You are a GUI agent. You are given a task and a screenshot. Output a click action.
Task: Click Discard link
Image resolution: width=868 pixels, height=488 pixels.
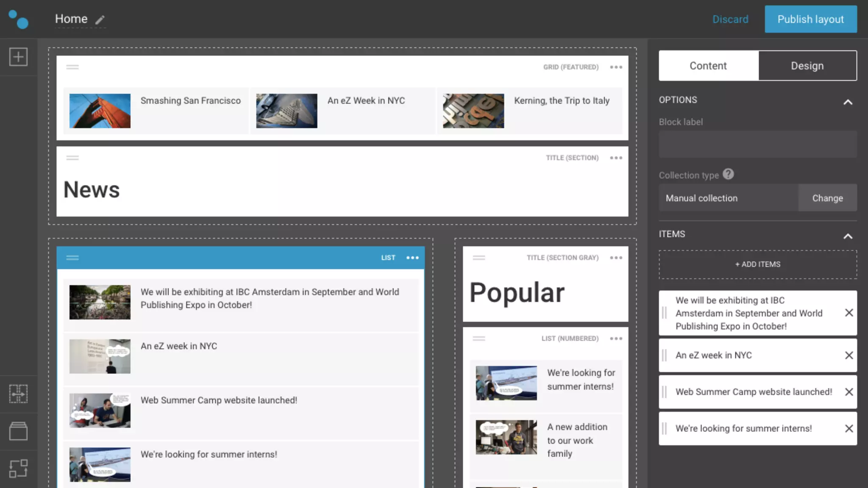(x=730, y=19)
